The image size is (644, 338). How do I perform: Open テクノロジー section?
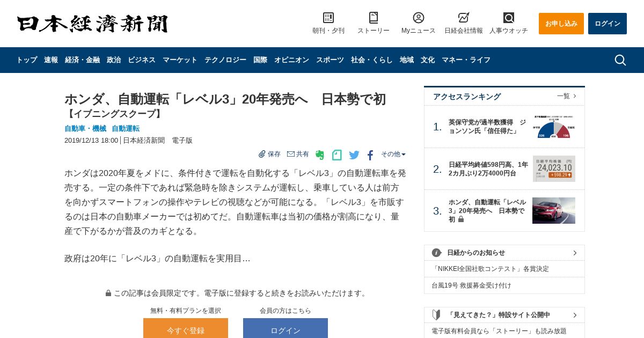click(225, 60)
